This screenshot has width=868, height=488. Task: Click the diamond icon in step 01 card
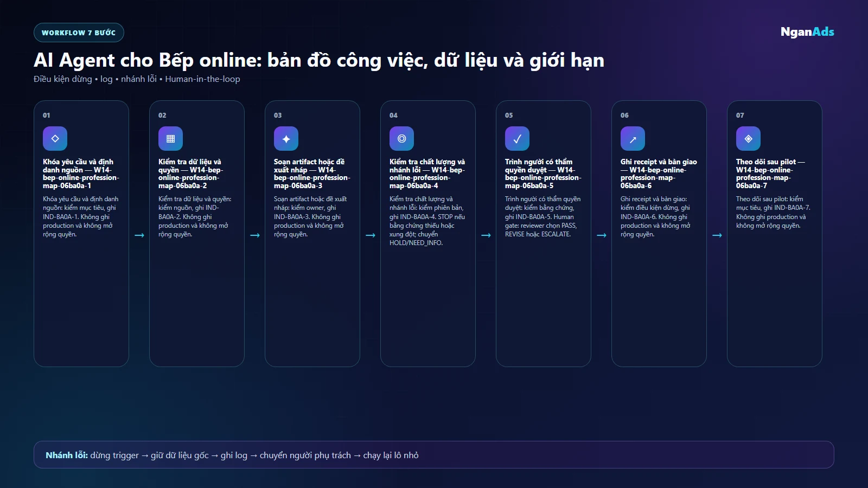pyautogui.click(x=55, y=139)
